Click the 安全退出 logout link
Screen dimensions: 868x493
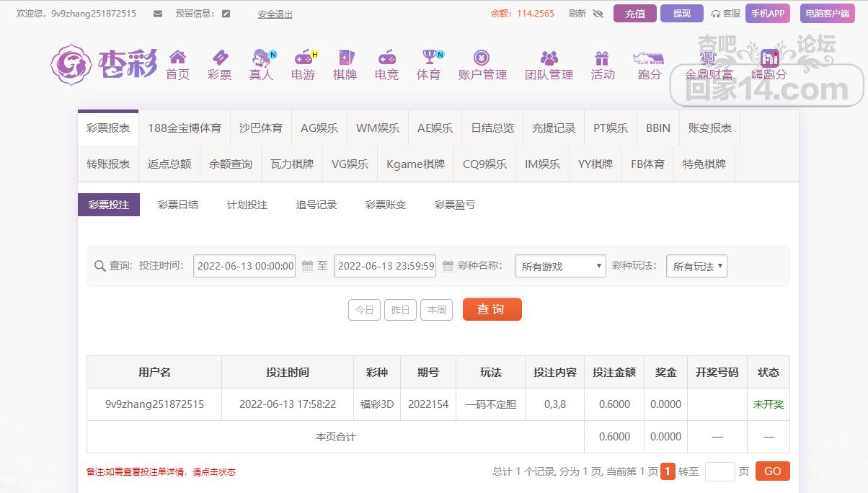[275, 14]
